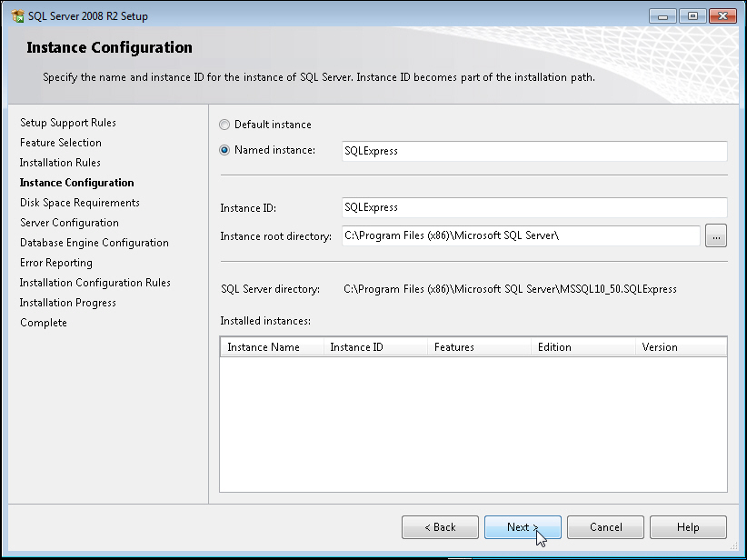Click the Instance root directory field
Screen dimensions: 747x560
521,236
